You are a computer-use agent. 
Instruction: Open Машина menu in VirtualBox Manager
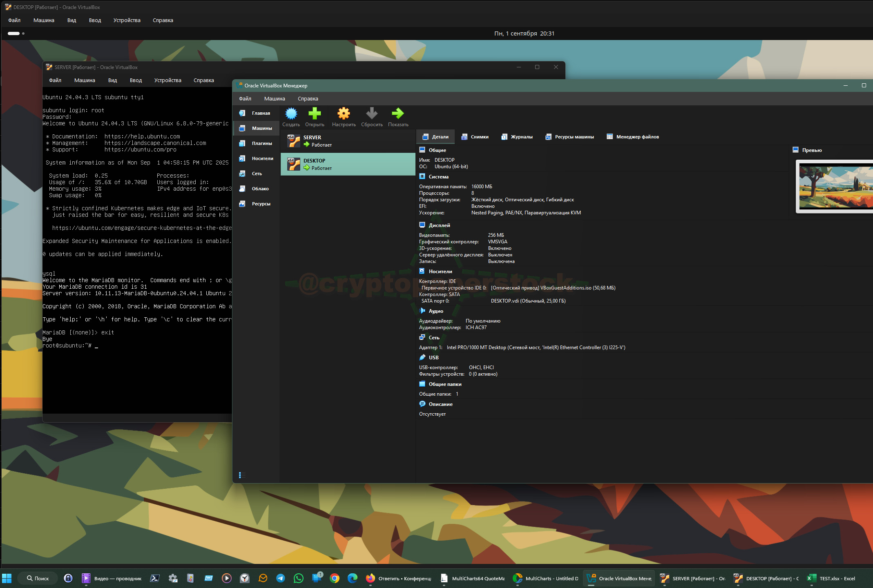click(275, 99)
